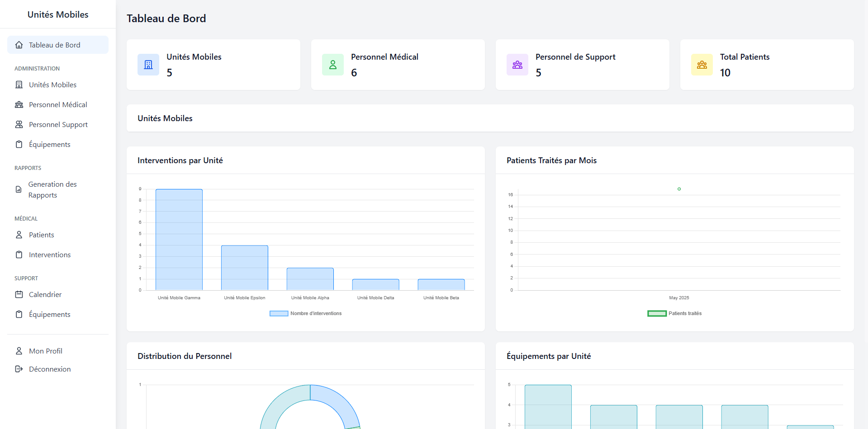This screenshot has width=868, height=429.
Task: Click the users icon beside Personnel Support
Action: tap(19, 124)
